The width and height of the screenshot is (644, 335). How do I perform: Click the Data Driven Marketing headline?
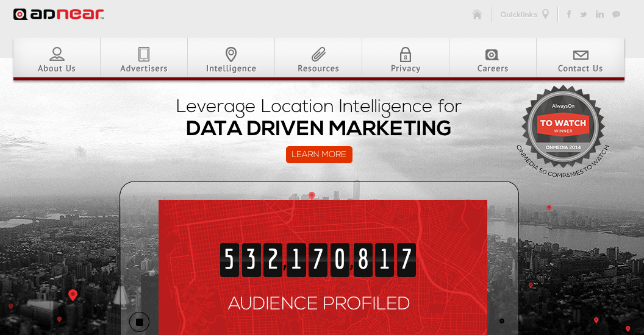tap(318, 129)
